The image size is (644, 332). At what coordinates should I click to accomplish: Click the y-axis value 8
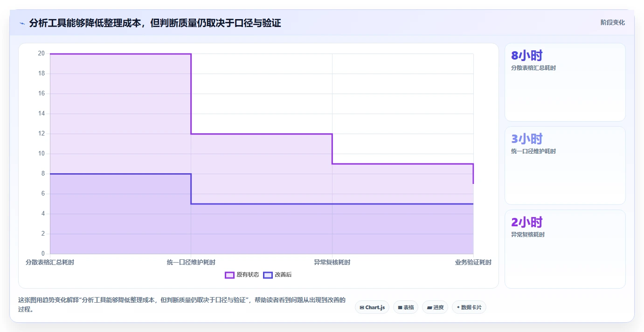(43, 174)
